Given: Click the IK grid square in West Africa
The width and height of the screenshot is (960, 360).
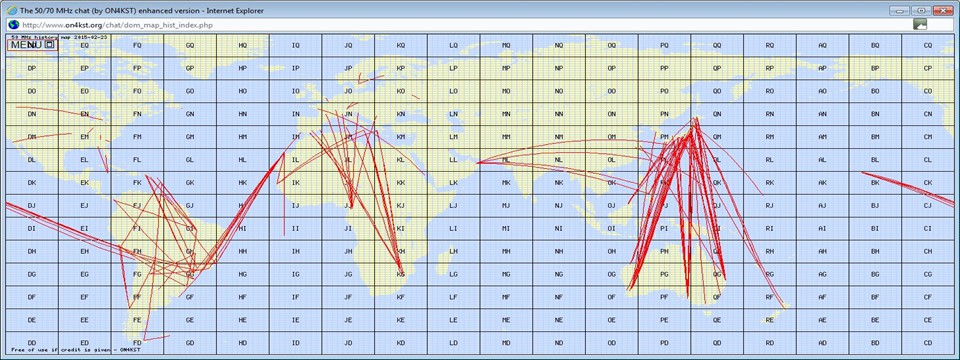Looking at the screenshot, I should click(295, 182).
